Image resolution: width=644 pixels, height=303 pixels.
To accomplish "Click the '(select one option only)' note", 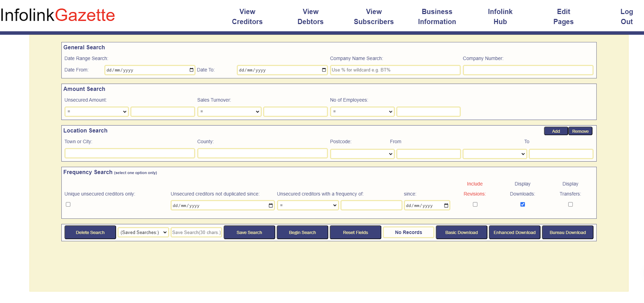I will [135, 173].
